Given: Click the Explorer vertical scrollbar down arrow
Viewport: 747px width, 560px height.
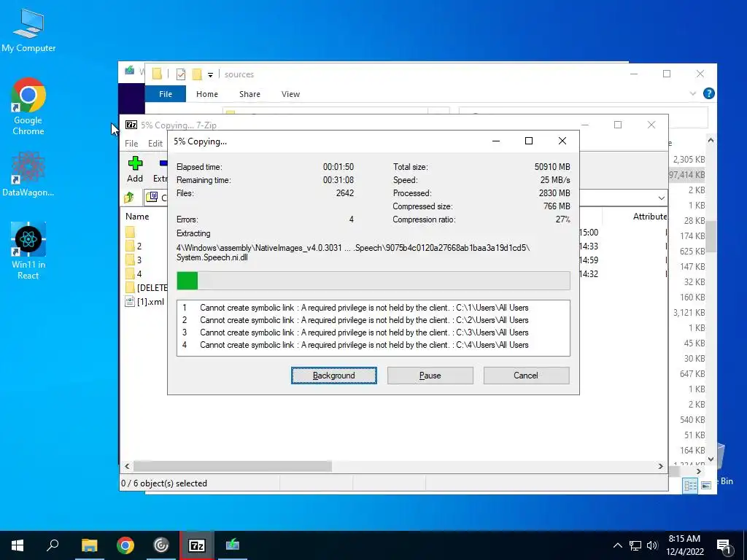Looking at the screenshot, I should (x=711, y=459).
